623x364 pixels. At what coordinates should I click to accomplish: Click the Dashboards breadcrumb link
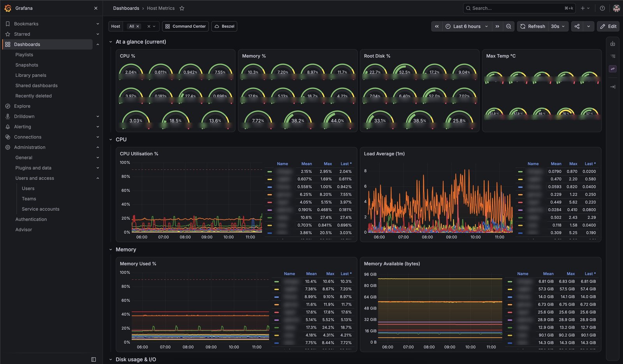[126, 8]
